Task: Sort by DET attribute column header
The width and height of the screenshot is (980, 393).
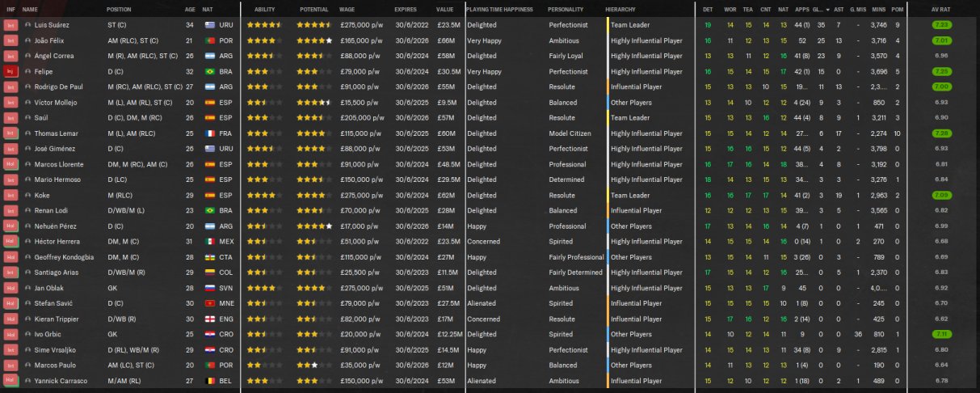Action: click(x=708, y=9)
